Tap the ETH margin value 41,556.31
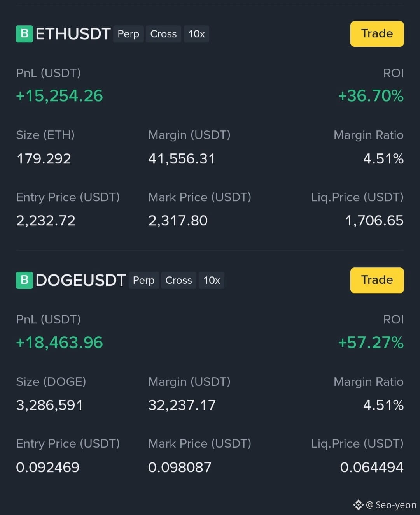This screenshot has height=515, width=420. point(182,159)
